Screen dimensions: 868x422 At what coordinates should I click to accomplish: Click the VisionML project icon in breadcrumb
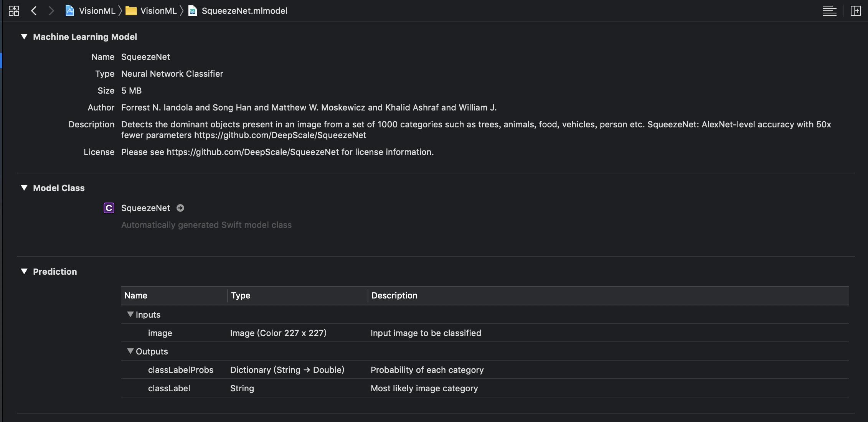click(69, 11)
